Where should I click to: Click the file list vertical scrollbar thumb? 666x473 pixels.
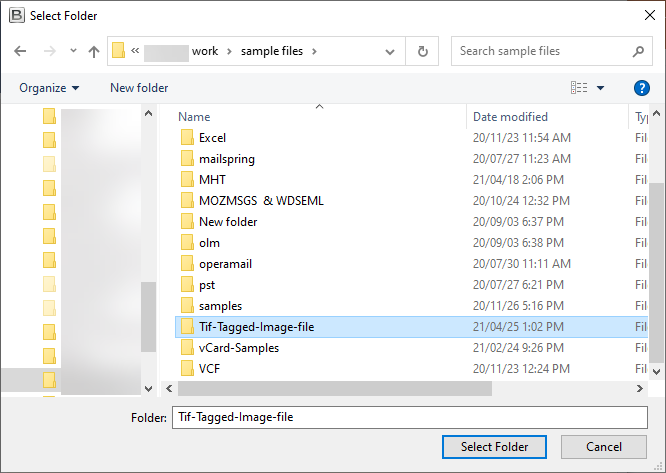656,274
